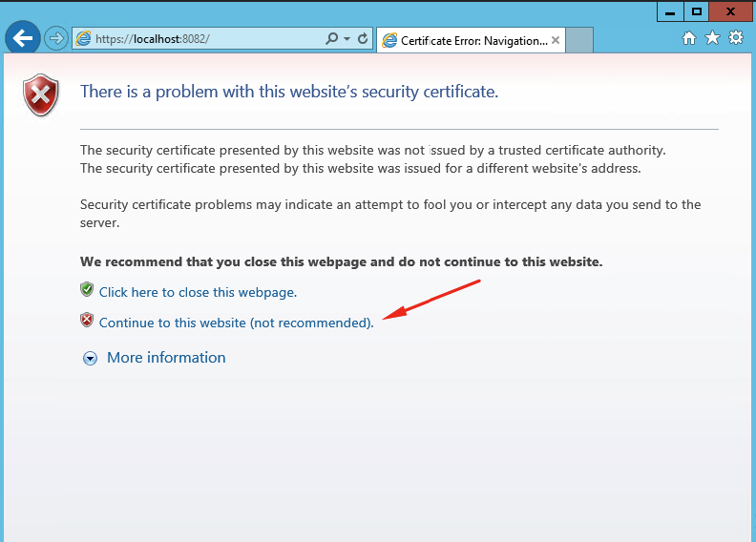This screenshot has width=756, height=542.
Task: Continue to this website (not recommended)
Action: coord(237,323)
